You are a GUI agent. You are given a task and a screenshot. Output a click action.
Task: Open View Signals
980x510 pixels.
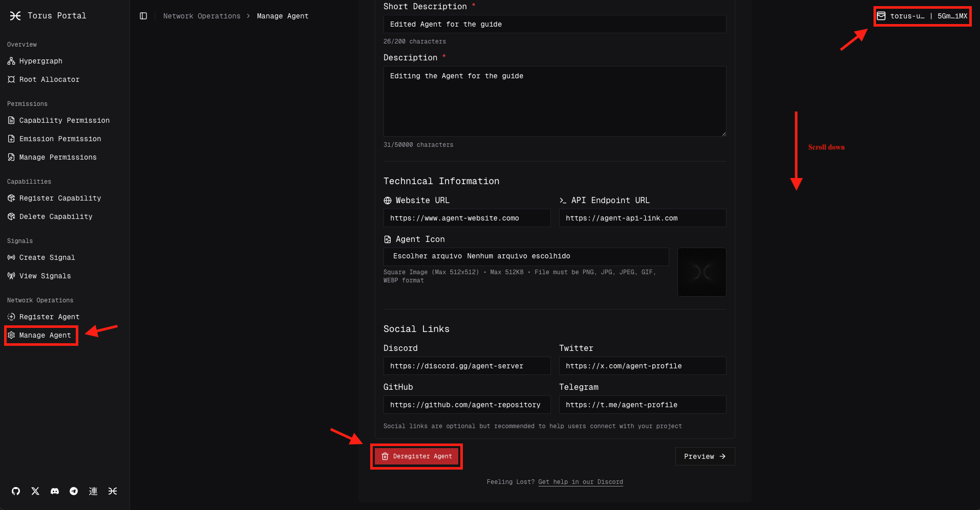click(45, 276)
